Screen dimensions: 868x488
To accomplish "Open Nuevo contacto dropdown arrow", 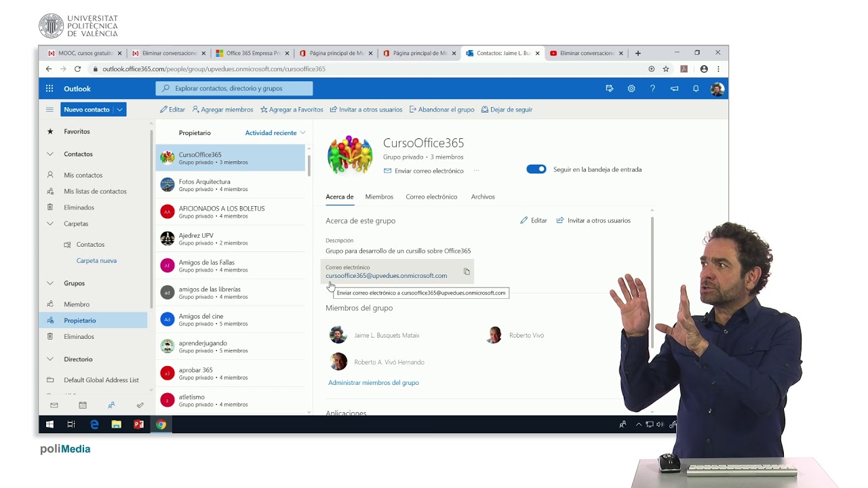I will point(120,109).
